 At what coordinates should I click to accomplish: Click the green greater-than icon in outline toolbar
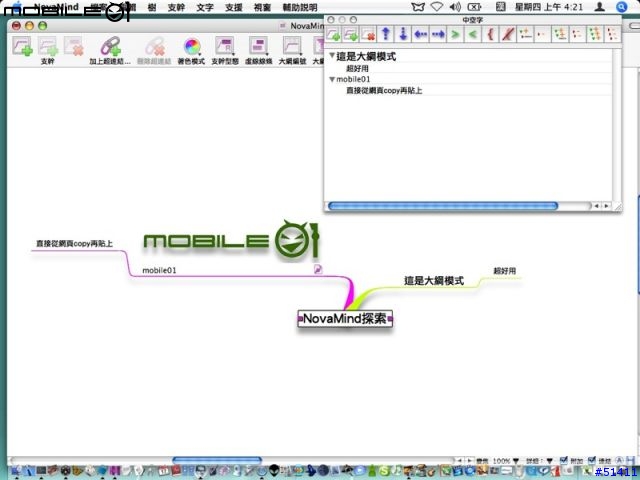(455, 34)
